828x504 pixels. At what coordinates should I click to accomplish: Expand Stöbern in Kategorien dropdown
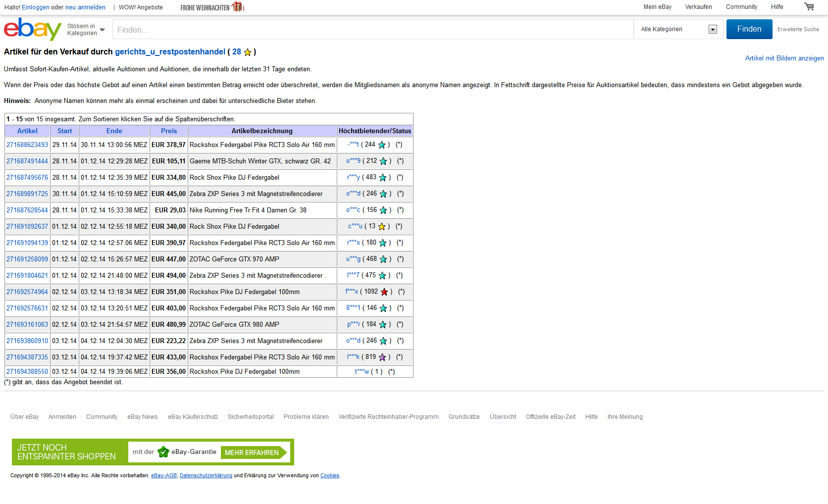(x=86, y=30)
